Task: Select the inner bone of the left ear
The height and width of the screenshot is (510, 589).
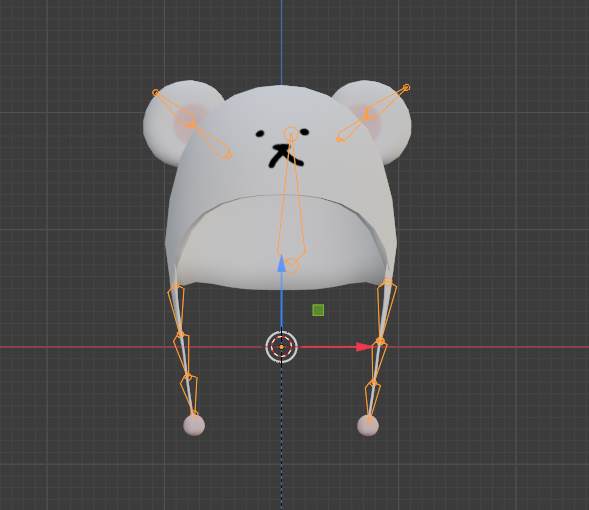Action: click(x=210, y=140)
